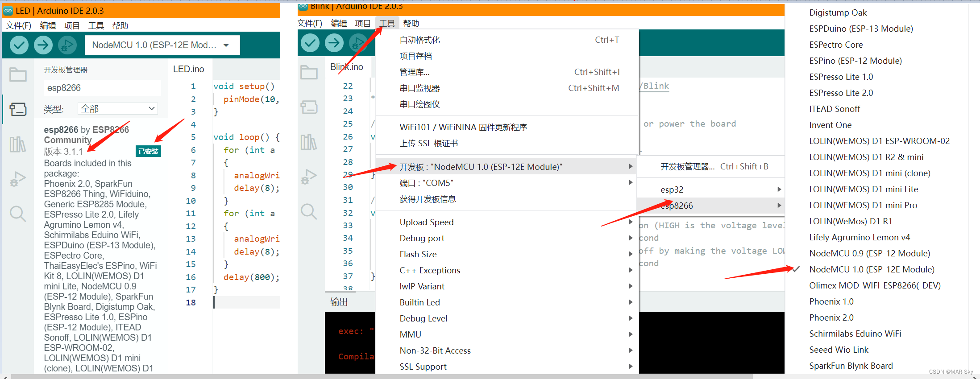Click esp8266 search field in Boards Manager
The image size is (980, 379).
pos(102,88)
